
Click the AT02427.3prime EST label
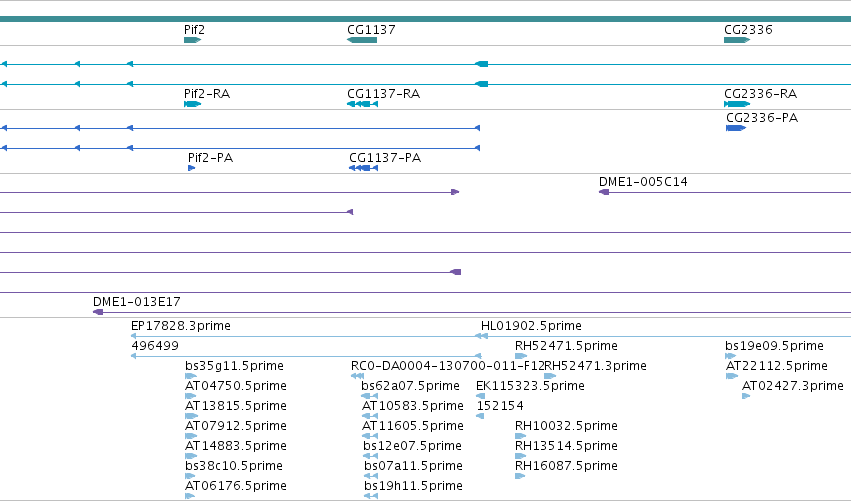(792, 386)
